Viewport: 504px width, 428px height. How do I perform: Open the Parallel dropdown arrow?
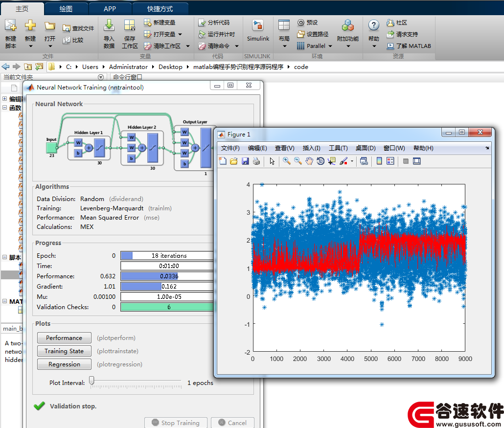(330, 46)
